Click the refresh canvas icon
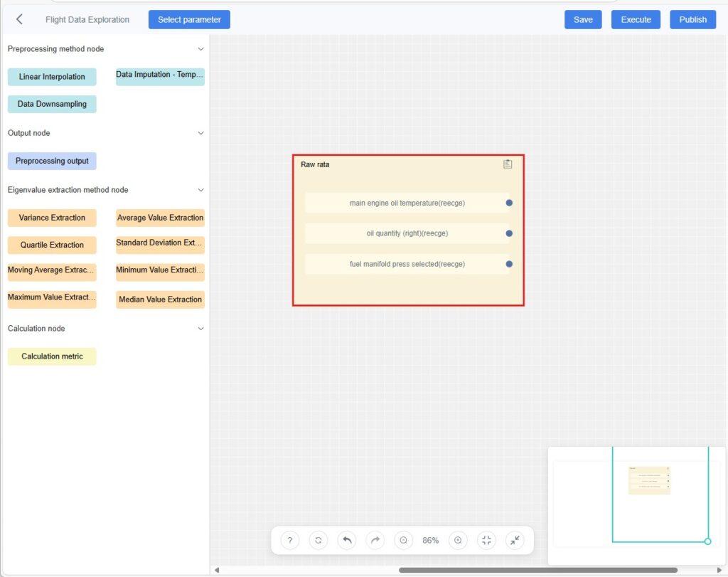Screen dimensions: 728x577 pos(318,540)
